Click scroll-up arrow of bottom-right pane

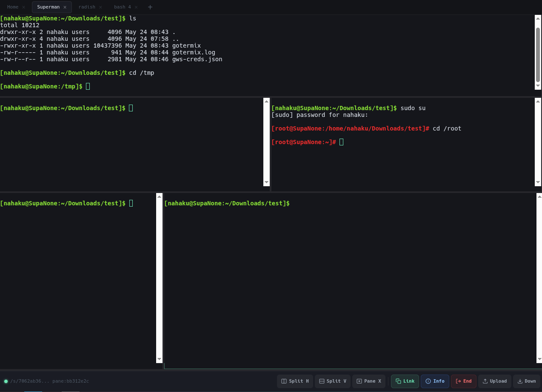(539, 196)
